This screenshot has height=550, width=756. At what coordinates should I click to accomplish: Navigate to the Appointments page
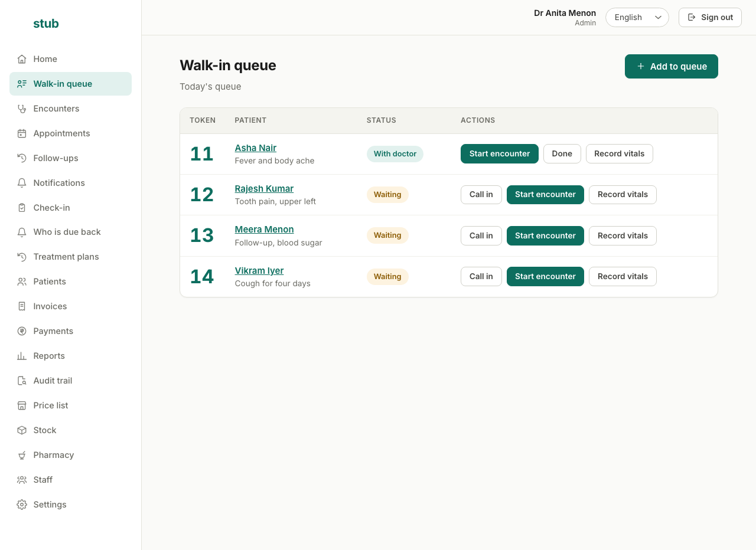[70, 133]
